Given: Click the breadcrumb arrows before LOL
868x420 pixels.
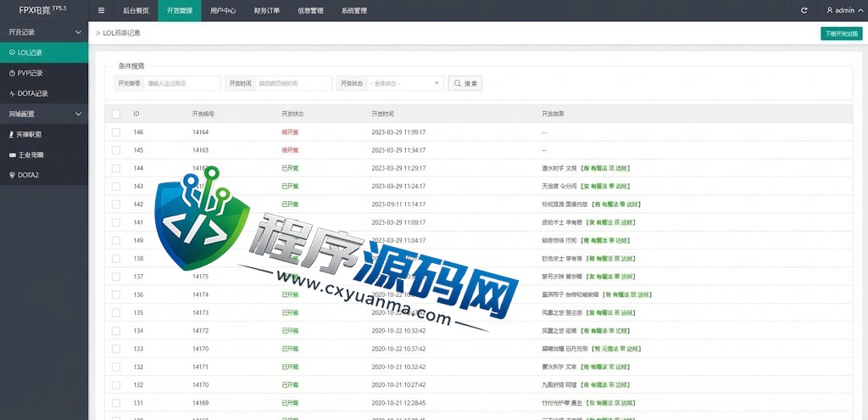Looking at the screenshot, I should pyautogui.click(x=98, y=33).
